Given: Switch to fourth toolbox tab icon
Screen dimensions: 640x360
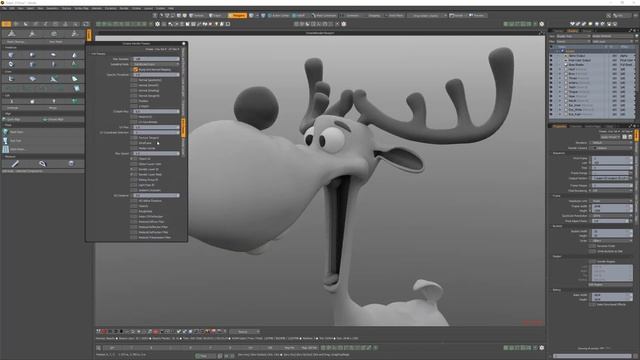Looking at the screenshot, I should point(74,34).
